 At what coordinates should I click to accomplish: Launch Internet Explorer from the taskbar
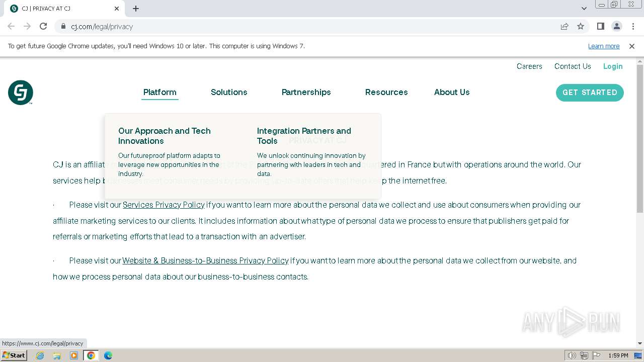40,355
